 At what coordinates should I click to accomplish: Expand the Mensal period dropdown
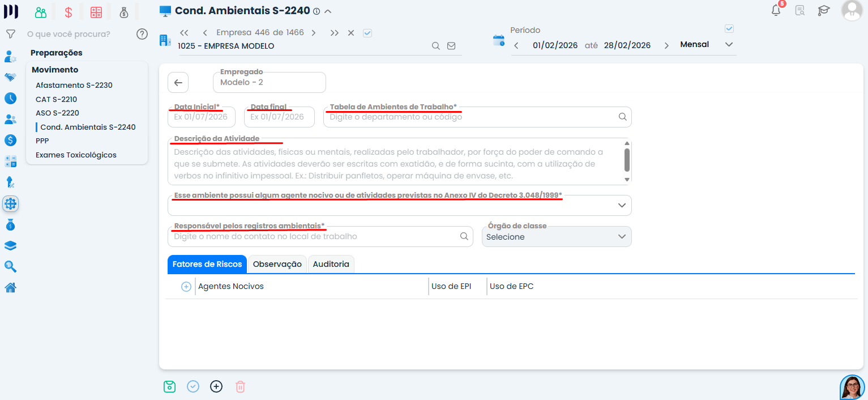[729, 45]
